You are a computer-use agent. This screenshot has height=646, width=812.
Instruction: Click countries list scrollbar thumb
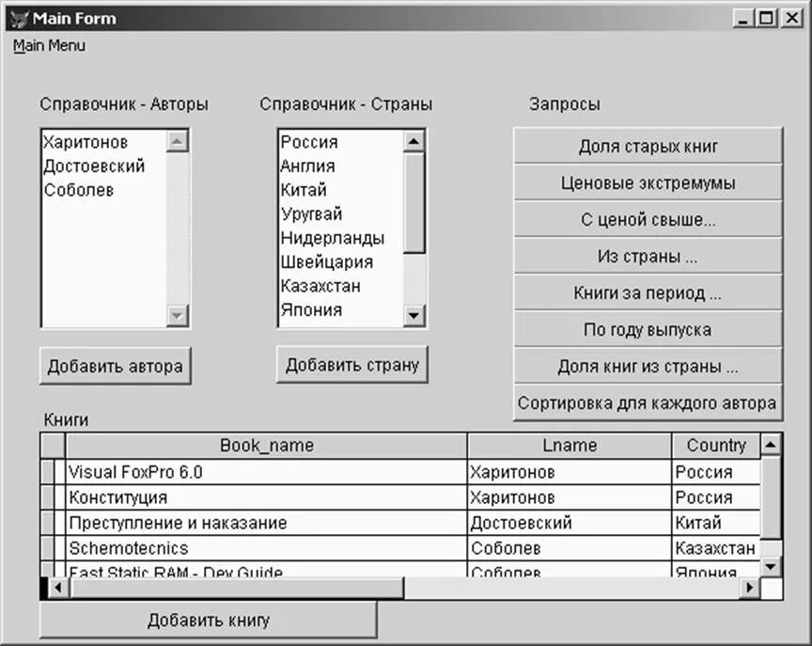[x=414, y=203]
